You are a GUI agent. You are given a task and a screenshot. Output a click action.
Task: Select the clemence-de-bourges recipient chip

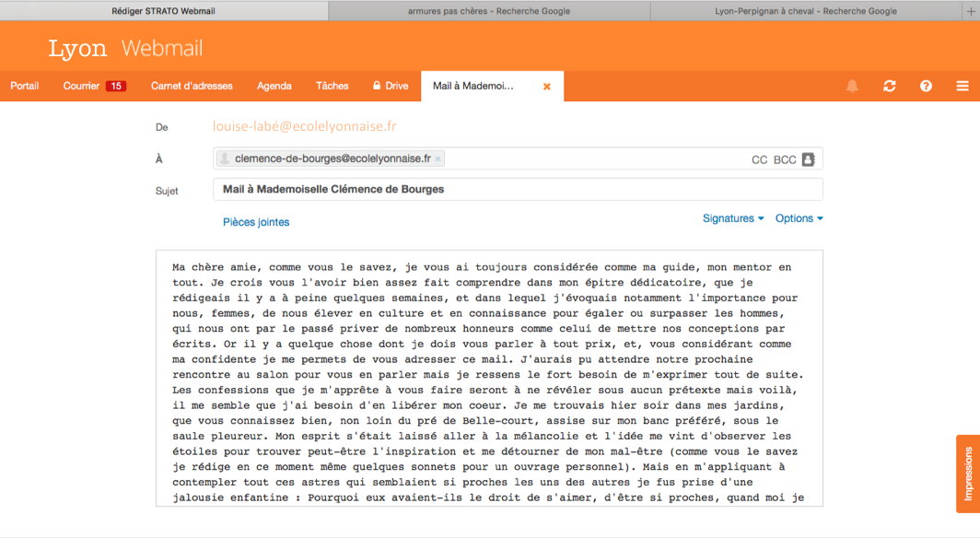pyautogui.click(x=331, y=158)
